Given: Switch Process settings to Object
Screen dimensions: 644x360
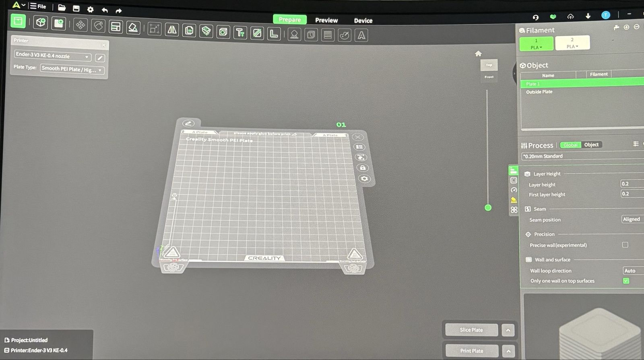Looking at the screenshot, I should [591, 145].
